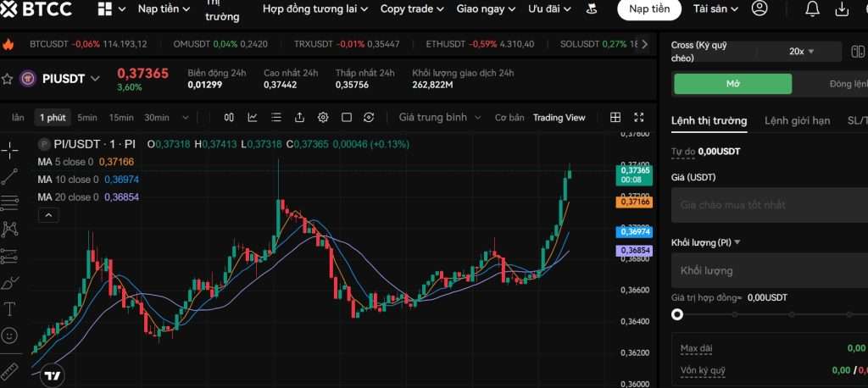Click the BTCC logo

click(x=36, y=8)
